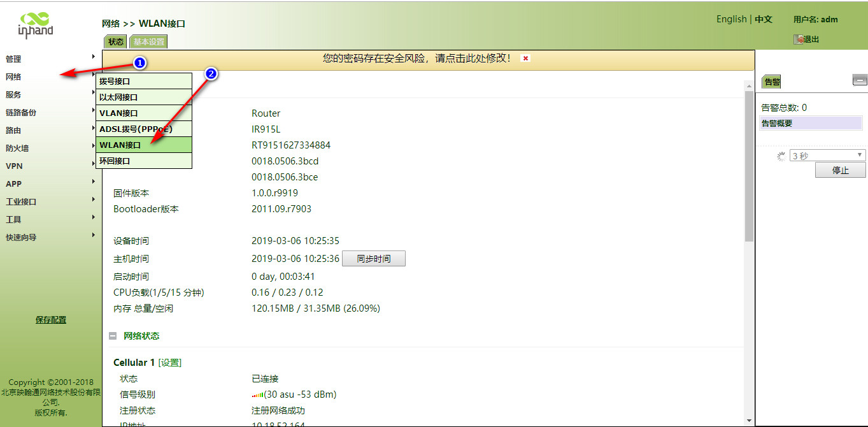Screen dimensions: 868x427
Task: Collapse the 告警 panel with the minimize button
Action: pyautogui.click(x=859, y=80)
